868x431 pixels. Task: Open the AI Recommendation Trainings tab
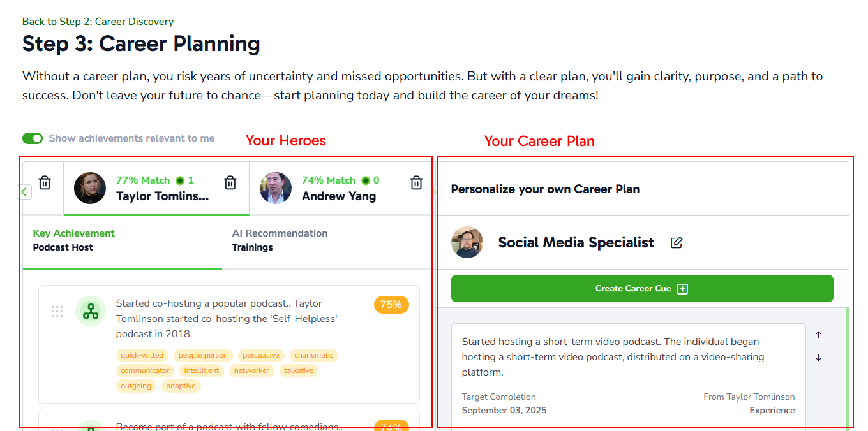280,240
